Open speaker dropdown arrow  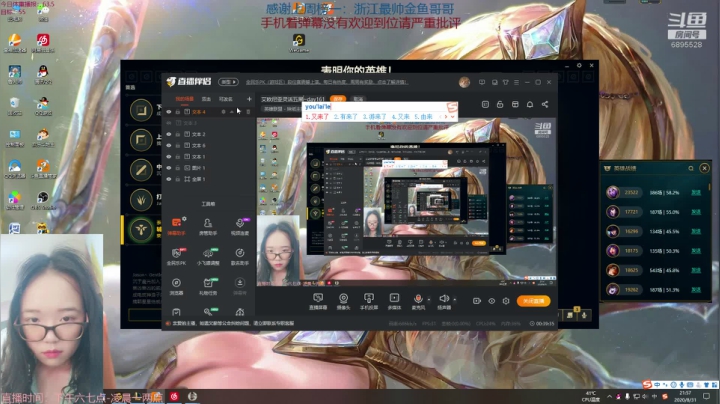[455, 299]
